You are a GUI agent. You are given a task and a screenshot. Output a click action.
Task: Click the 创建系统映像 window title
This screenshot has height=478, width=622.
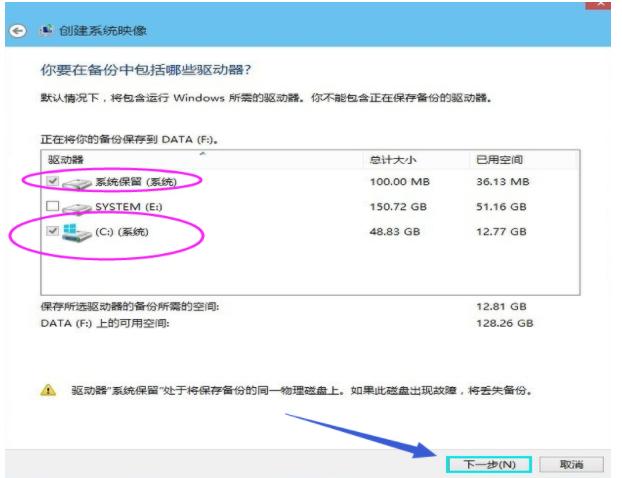(103, 31)
